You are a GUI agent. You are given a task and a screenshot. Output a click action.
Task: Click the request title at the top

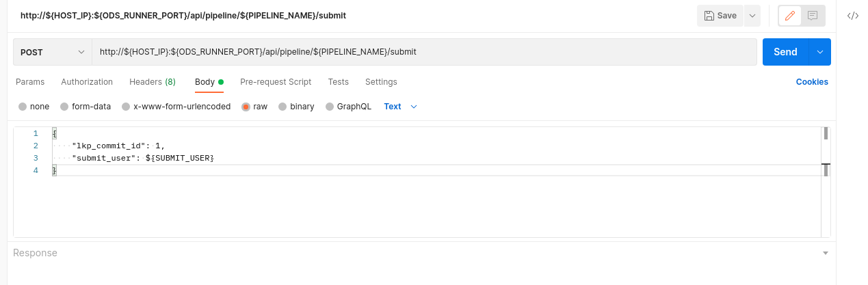coord(183,15)
